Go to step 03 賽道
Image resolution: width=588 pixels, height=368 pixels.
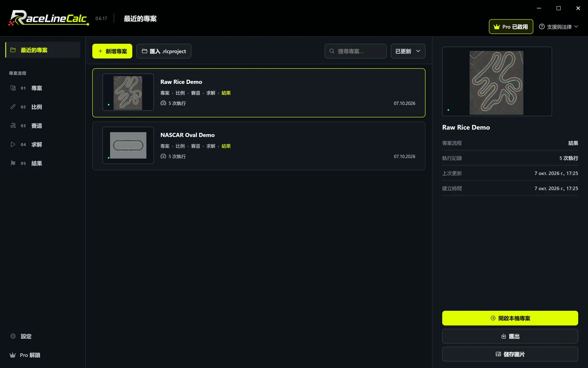tap(43, 126)
